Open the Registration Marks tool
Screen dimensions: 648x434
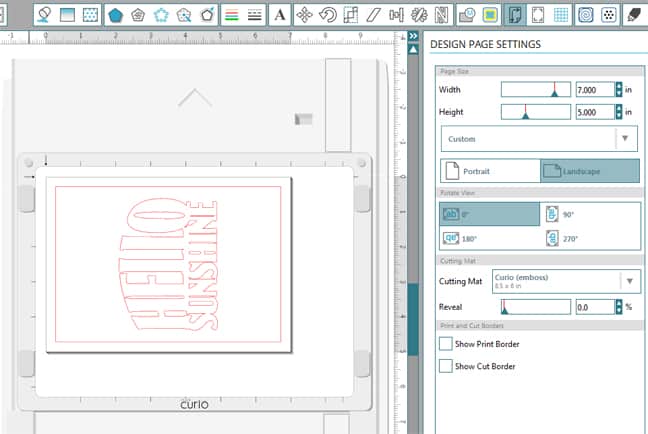click(x=538, y=15)
